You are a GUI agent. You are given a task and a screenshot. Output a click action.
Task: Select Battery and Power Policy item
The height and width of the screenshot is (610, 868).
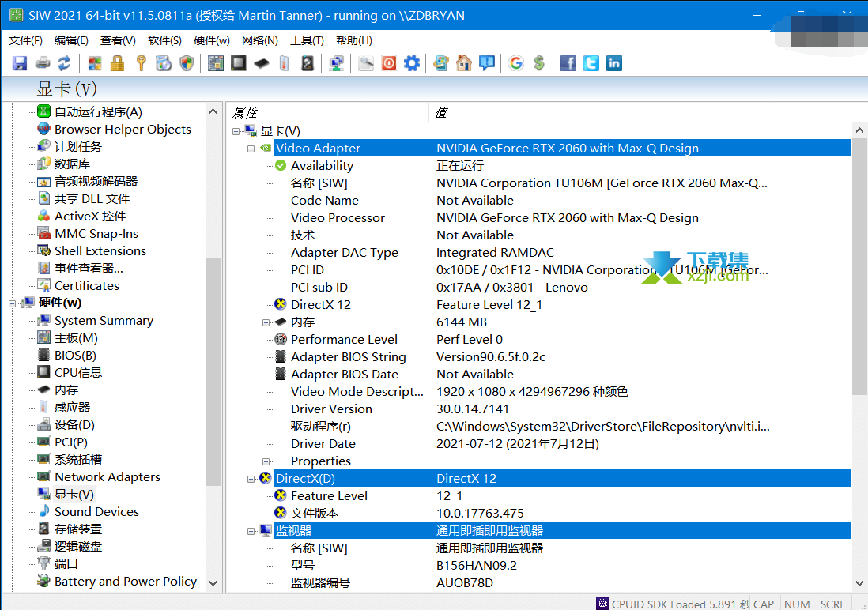tap(126, 582)
